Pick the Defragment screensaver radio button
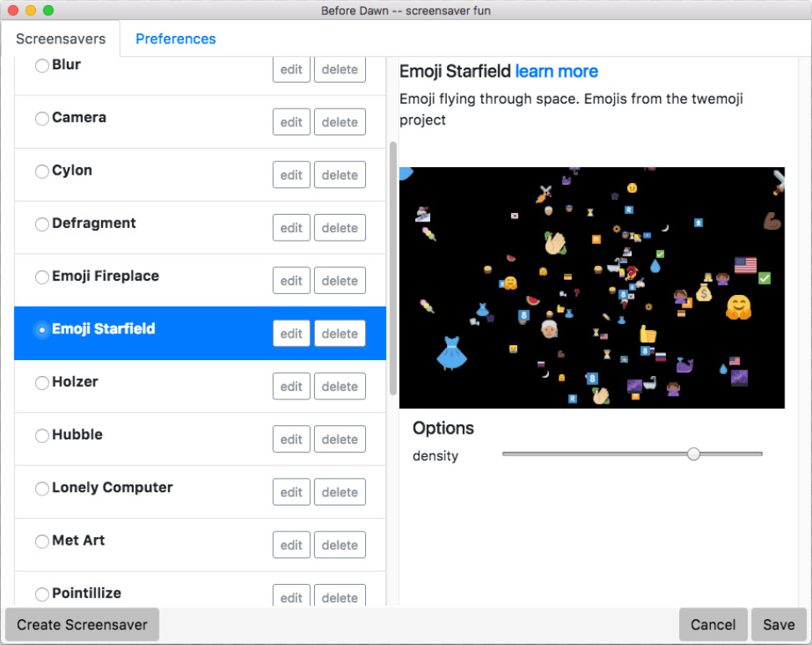This screenshot has height=645, width=812. (x=42, y=224)
